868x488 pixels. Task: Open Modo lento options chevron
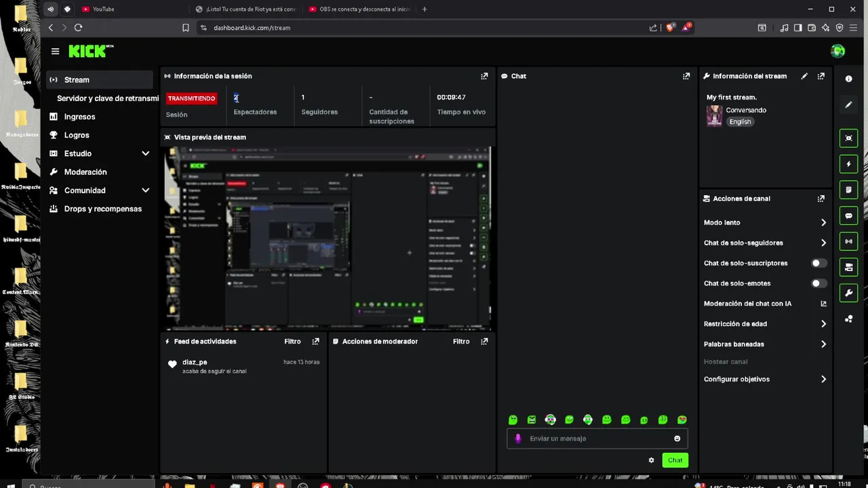pyautogui.click(x=823, y=222)
